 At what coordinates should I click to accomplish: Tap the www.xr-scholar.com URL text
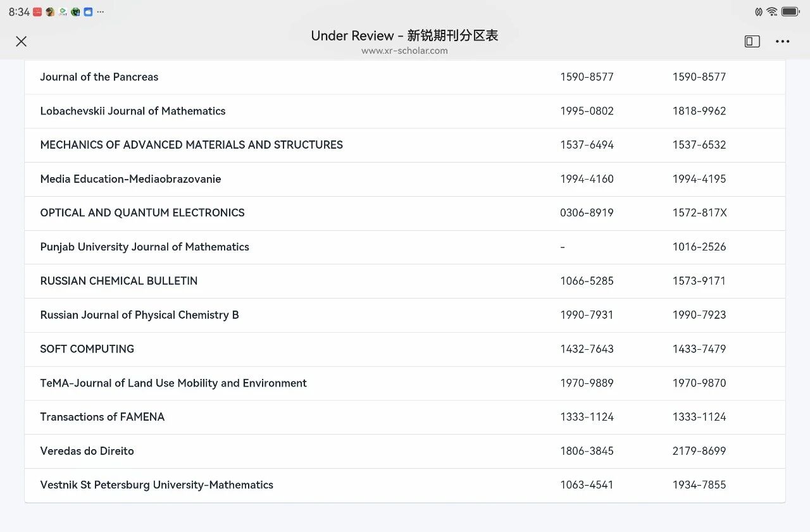tap(404, 51)
